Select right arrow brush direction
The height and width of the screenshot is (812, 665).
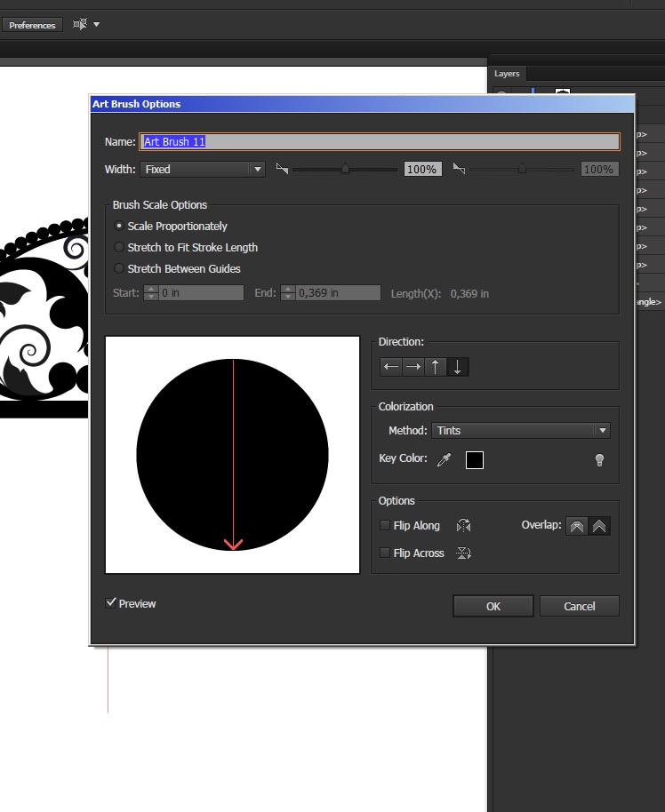click(x=413, y=367)
